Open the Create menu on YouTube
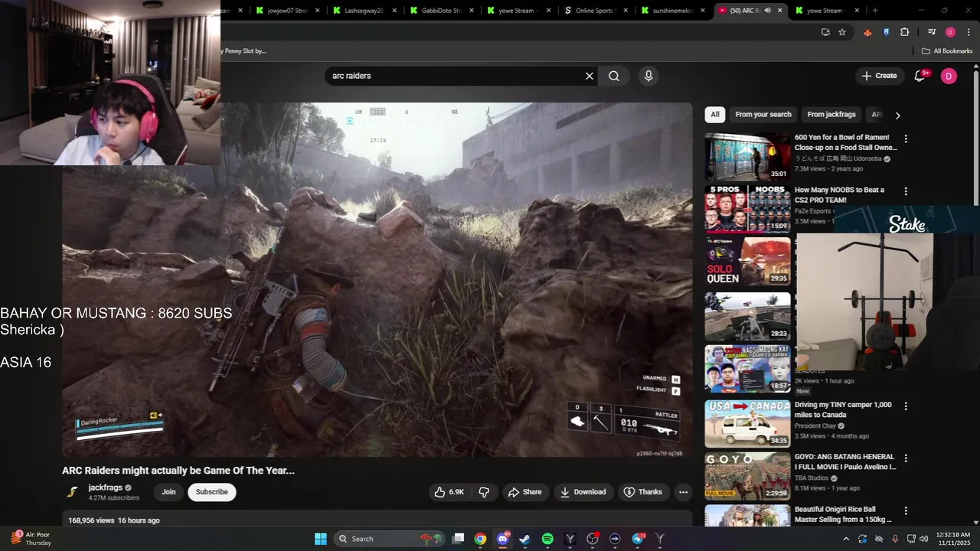Screen dimensions: 980x551 (x=879, y=76)
